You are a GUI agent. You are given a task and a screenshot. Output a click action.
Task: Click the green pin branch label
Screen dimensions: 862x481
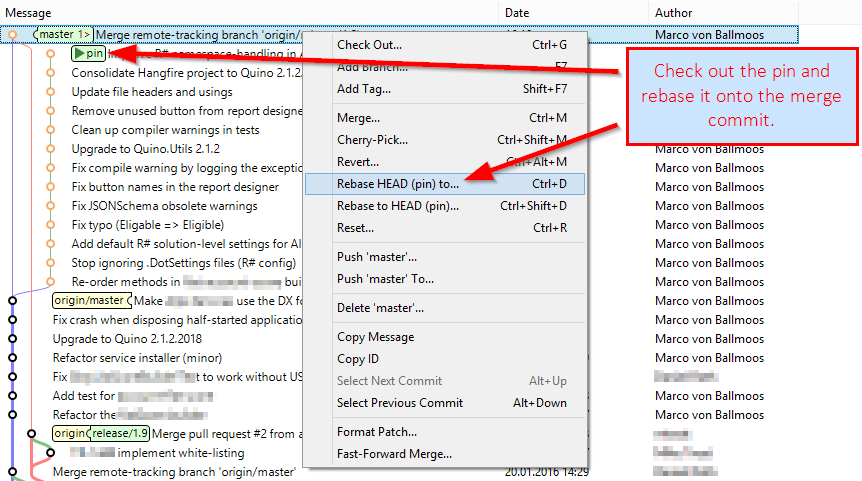pos(89,53)
